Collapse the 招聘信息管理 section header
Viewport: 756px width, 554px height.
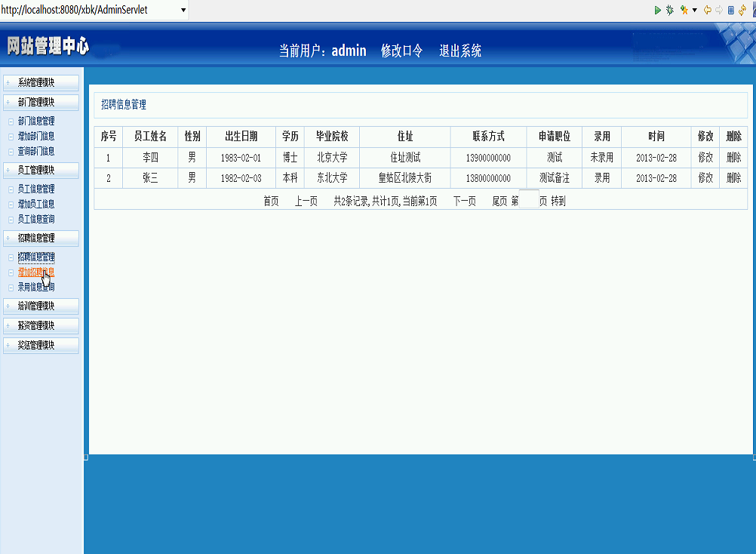coord(41,239)
